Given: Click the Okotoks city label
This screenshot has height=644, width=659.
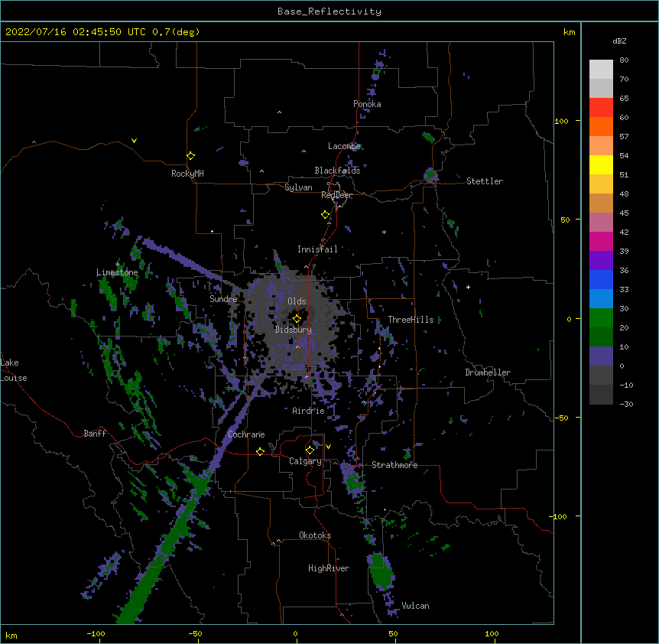Looking at the screenshot, I should [x=315, y=535].
